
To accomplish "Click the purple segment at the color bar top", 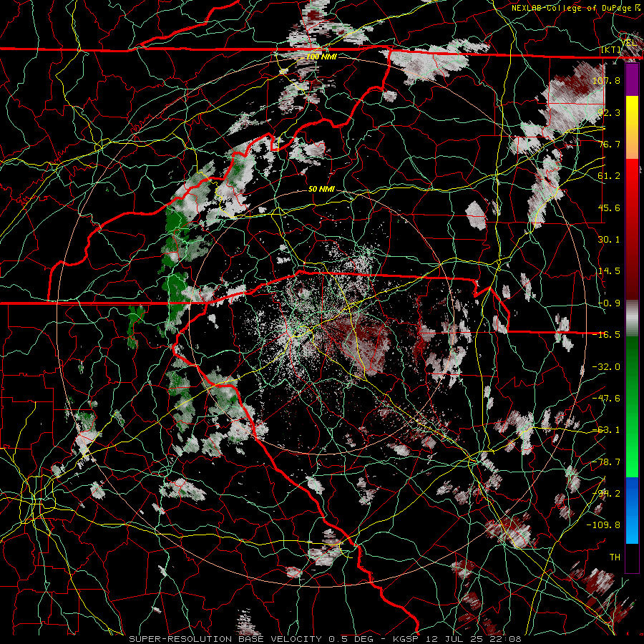I will [x=632, y=79].
